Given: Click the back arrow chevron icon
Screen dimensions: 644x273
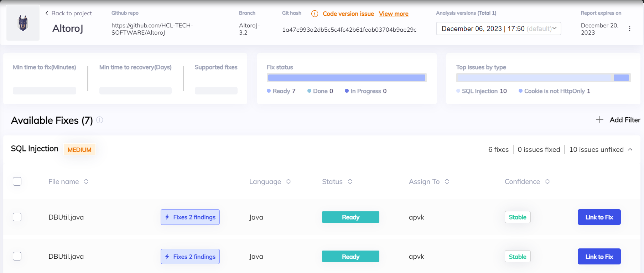Looking at the screenshot, I should (x=47, y=13).
